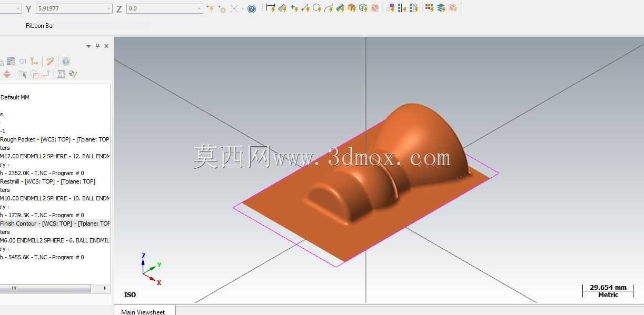The width and height of the screenshot is (644, 315).
Task: Open help icon in the operations panel
Action: pos(65,62)
